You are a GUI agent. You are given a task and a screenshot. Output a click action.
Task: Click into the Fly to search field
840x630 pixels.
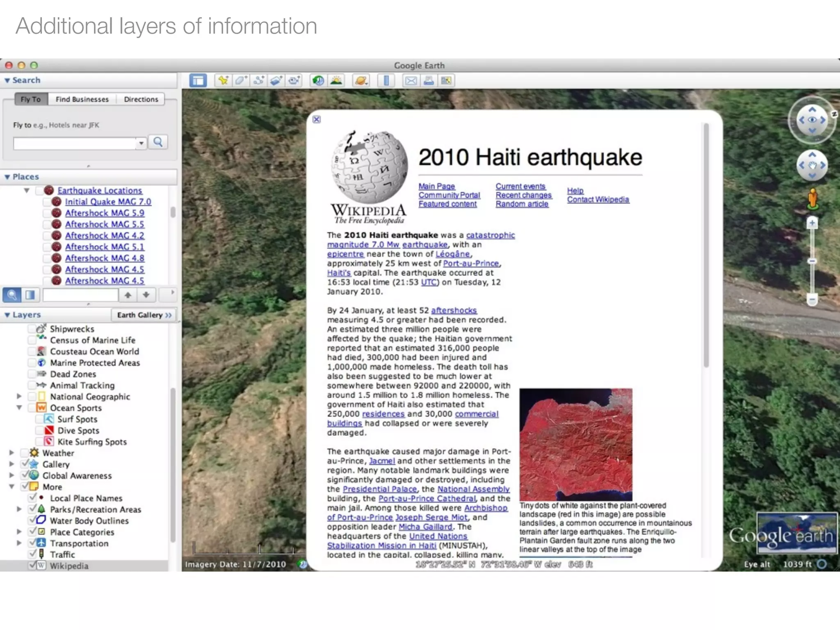tap(75, 144)
